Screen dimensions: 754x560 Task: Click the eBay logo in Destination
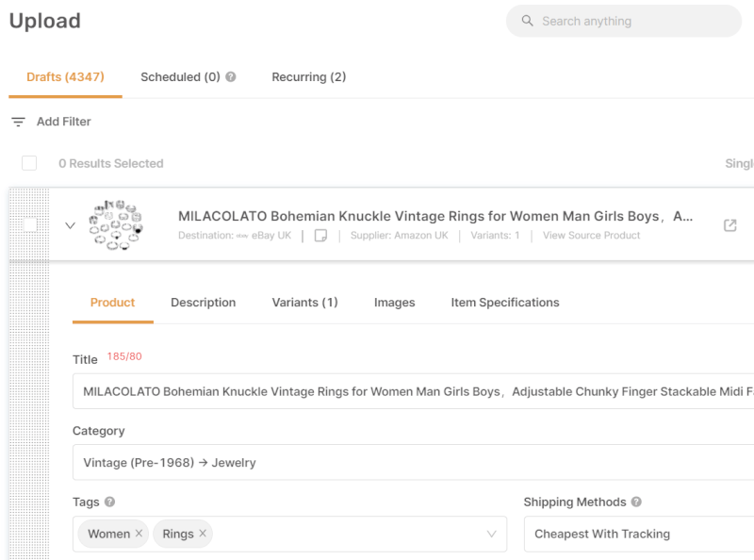pyautogui.click(x=242, y=236)
